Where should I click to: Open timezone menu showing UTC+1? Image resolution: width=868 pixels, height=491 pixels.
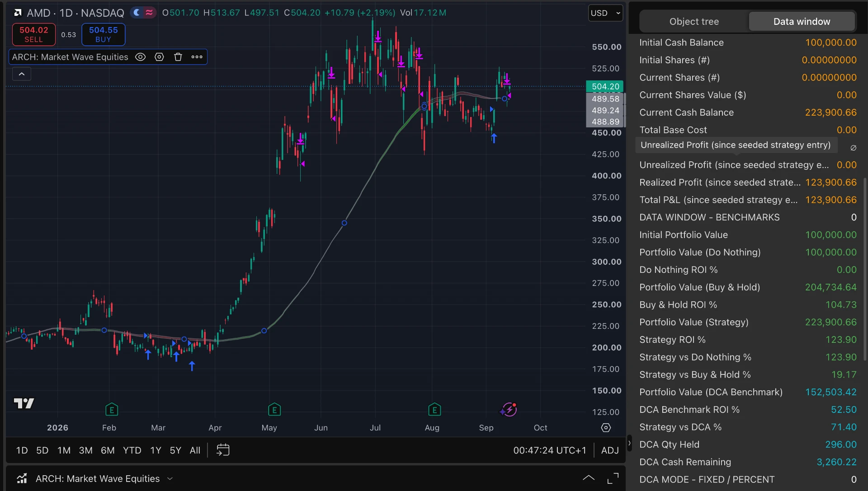click(549, 450)
